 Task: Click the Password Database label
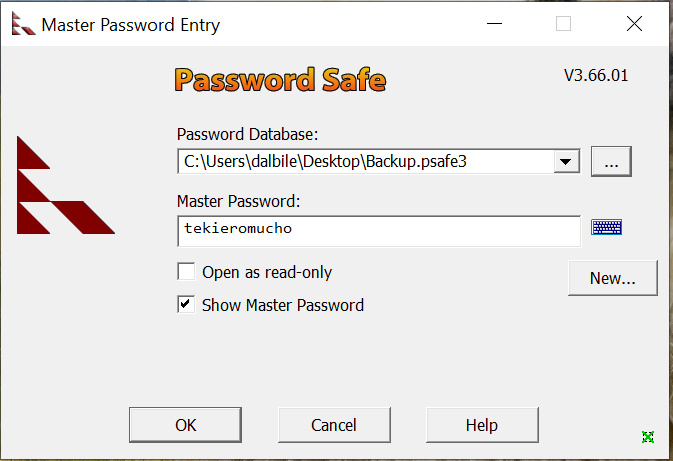(248, 134)
